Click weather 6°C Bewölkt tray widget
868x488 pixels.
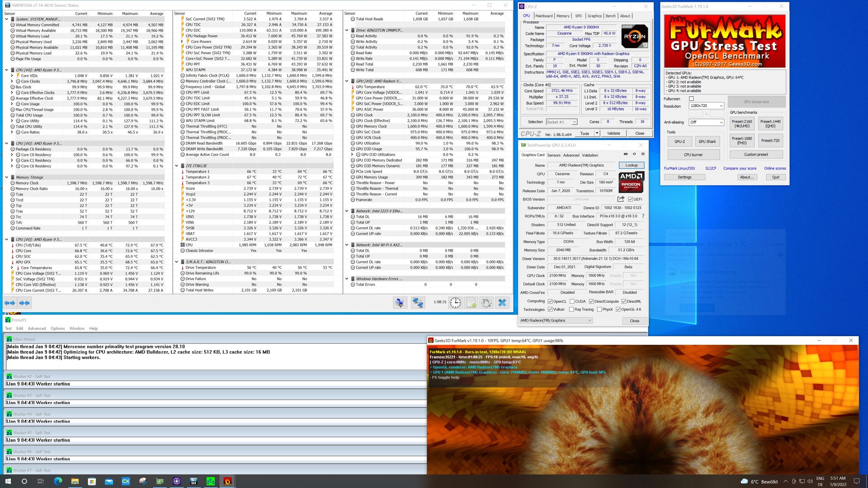759,481
